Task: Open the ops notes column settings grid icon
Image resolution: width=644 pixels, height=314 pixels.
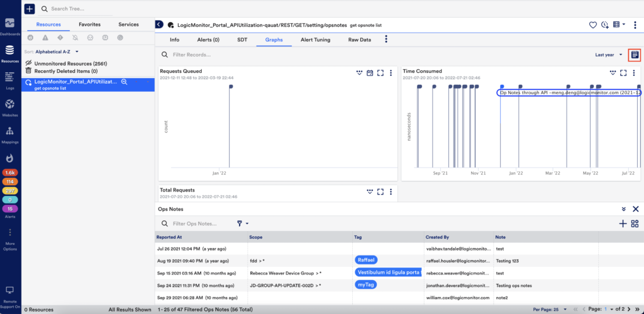Action: 635,224
